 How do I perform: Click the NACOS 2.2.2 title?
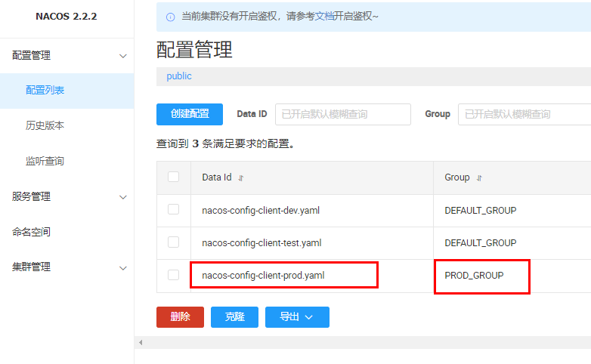(x=67, y=17)
